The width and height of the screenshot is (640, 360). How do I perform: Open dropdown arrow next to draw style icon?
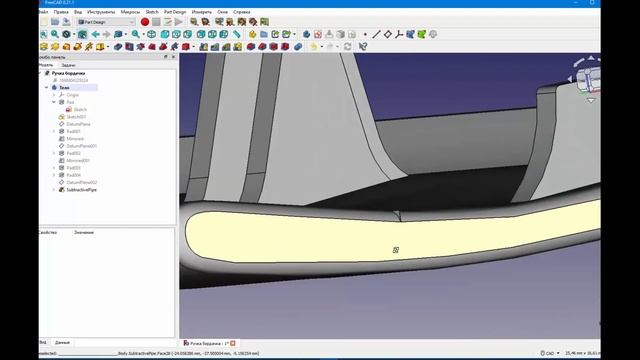pyautogui.click(x=74, y=35)
